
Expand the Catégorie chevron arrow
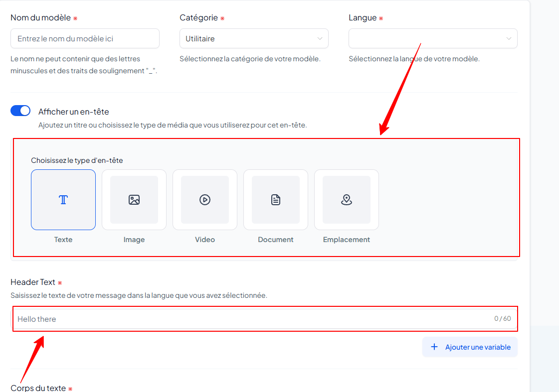320,38
